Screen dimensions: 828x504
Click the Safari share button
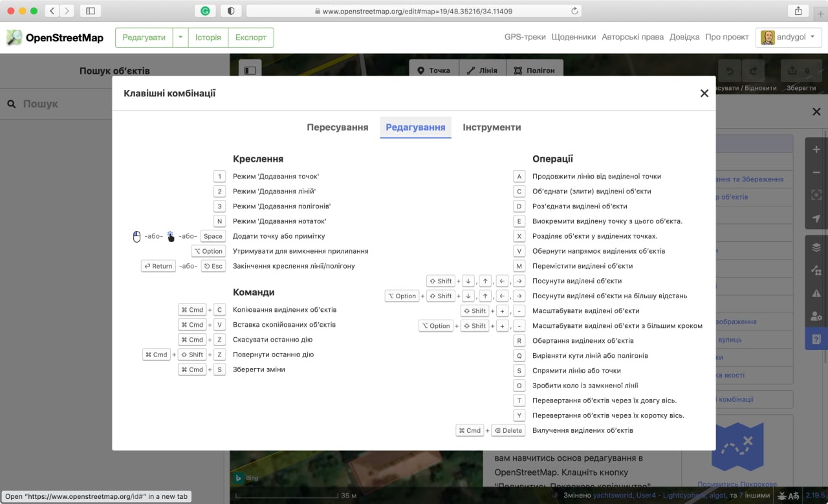tap(798, 11)
